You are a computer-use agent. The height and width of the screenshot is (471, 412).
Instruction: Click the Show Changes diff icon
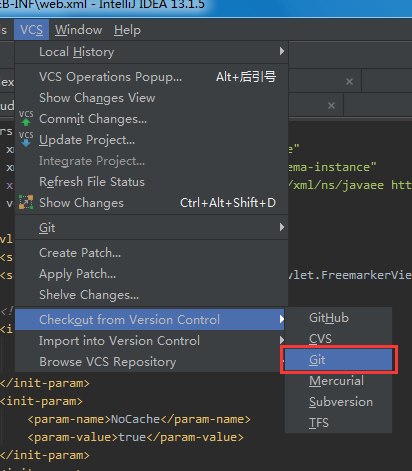(x=26, y=202)
